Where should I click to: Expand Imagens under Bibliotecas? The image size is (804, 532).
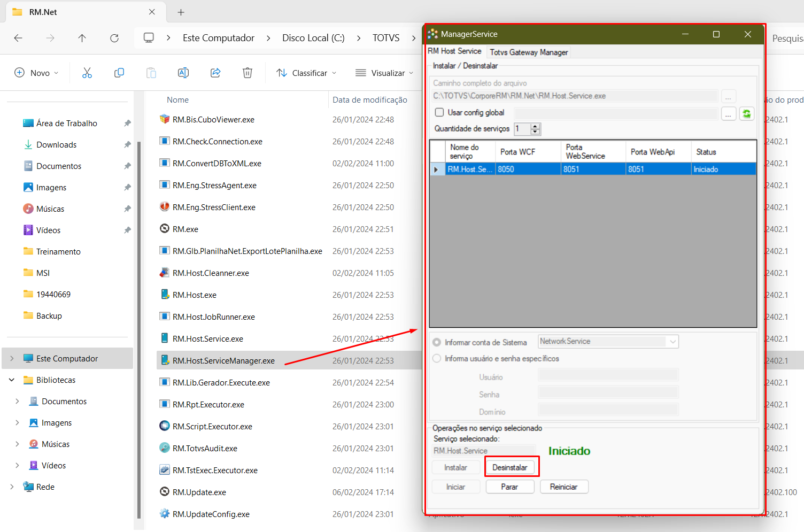[x=17, y=422]
